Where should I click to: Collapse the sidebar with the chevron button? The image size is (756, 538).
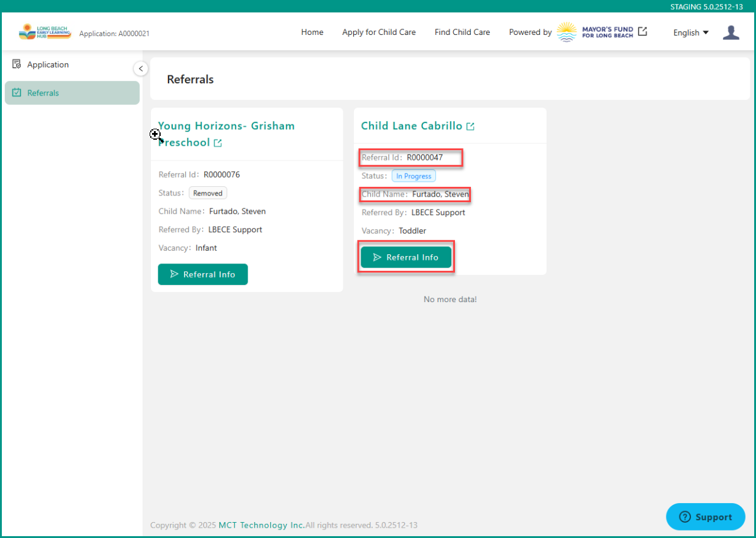coord(140,69)
